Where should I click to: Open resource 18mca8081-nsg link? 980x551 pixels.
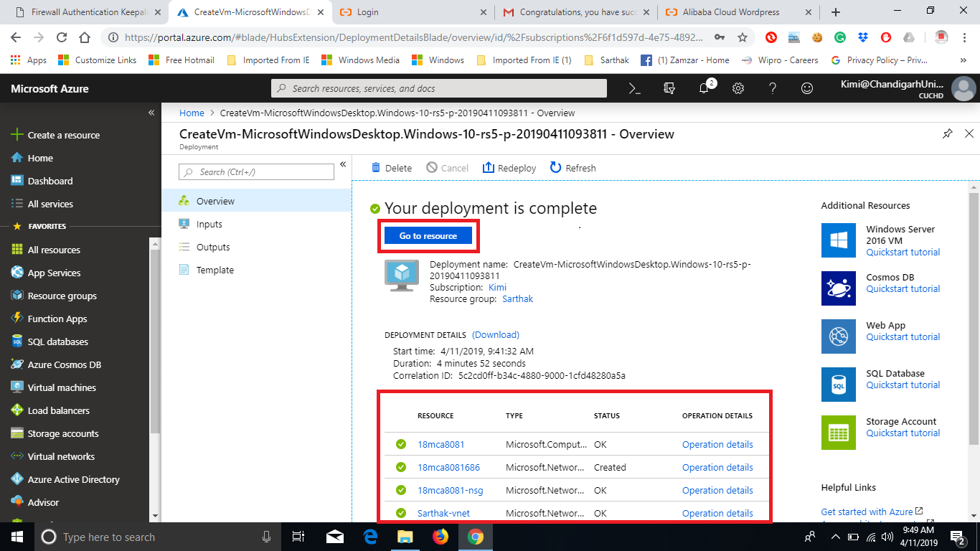point(450,490)
